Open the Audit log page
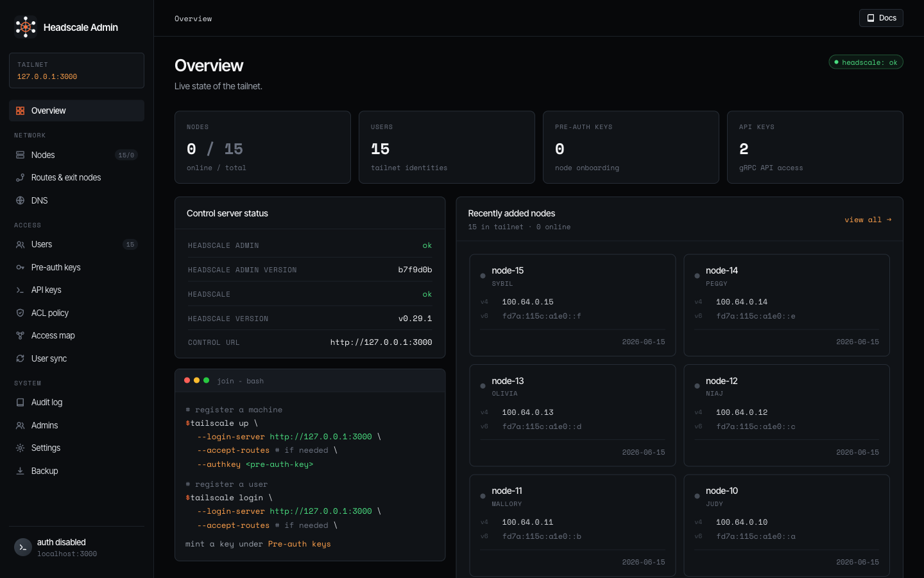Image resolution: width=924 pixels, height=578 pixels. (x=76, y=403)
